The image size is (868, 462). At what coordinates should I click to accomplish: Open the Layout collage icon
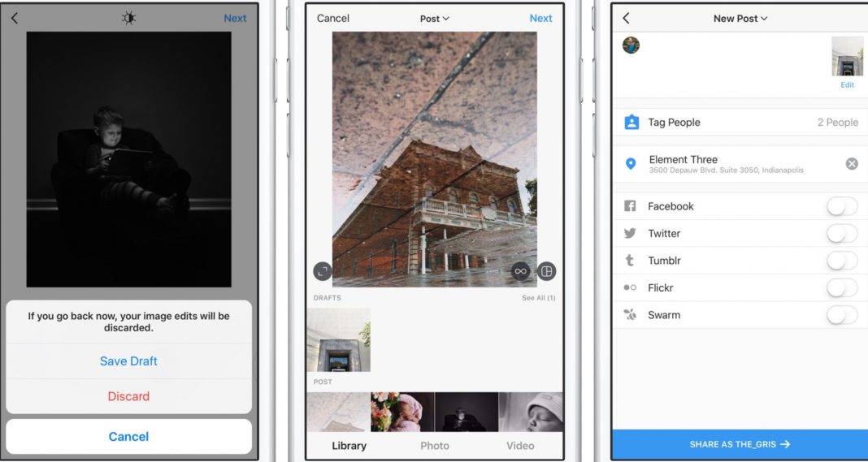(546, 271)
